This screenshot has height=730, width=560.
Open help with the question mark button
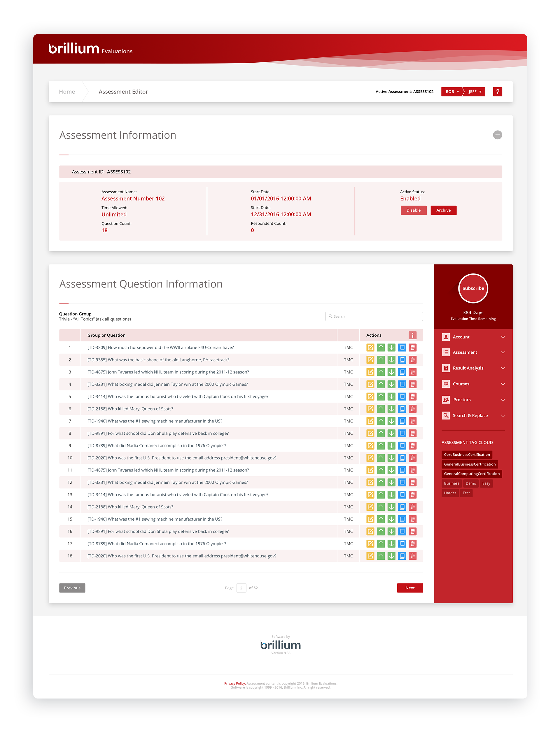pos(497,92)
